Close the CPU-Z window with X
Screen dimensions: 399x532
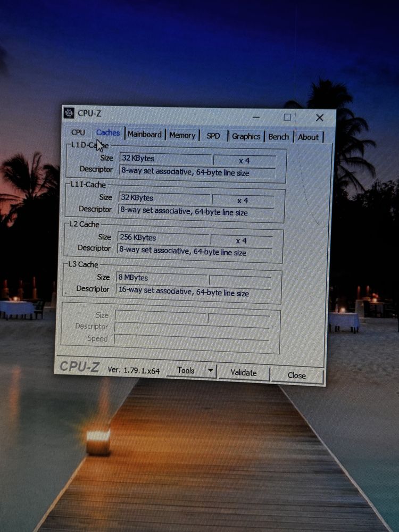[x=320, y=118]
